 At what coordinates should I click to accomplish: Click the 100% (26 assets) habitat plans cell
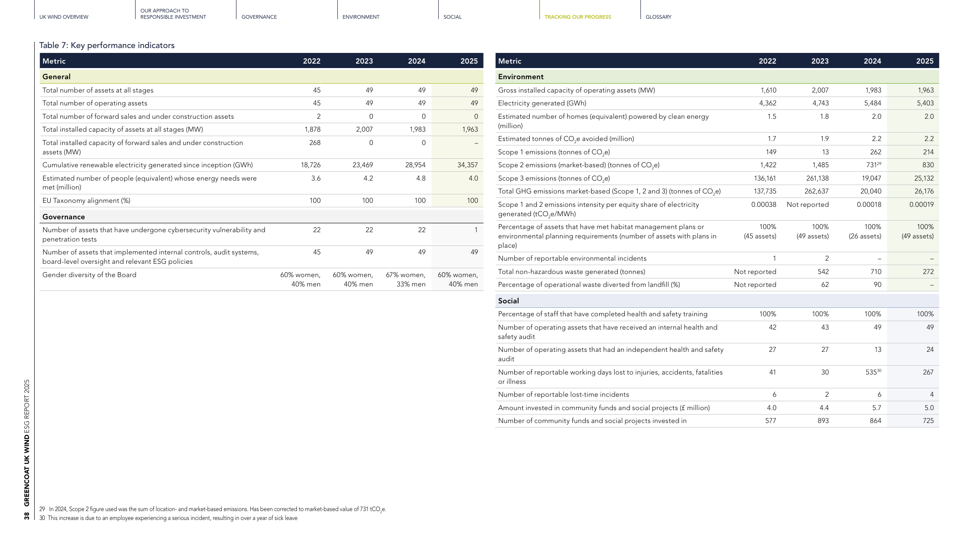tap(865, 231)
